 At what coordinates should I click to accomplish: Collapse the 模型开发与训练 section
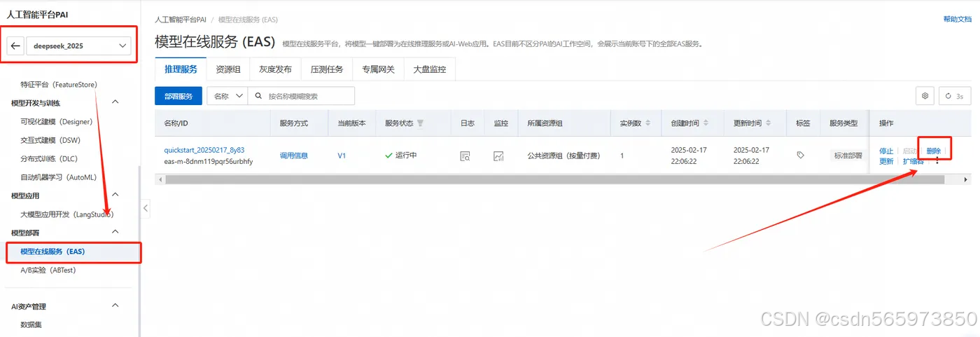[x=115, y=102]
